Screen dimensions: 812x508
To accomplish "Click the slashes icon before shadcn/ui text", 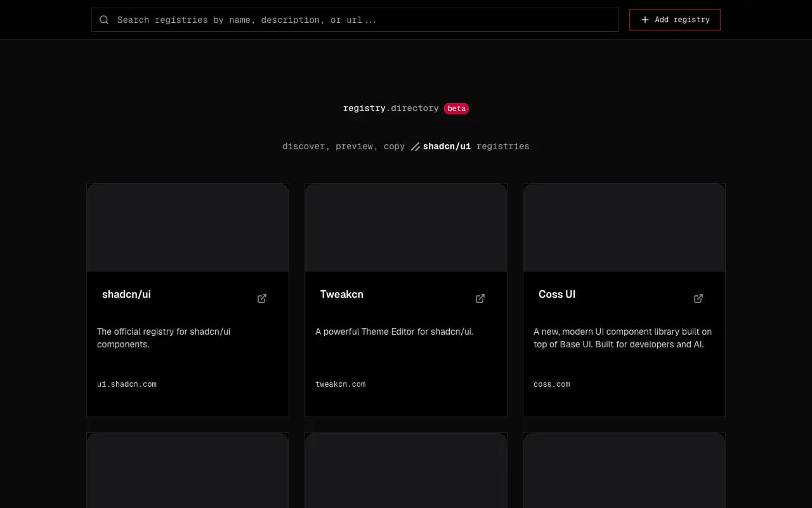I will click(415, 146).
